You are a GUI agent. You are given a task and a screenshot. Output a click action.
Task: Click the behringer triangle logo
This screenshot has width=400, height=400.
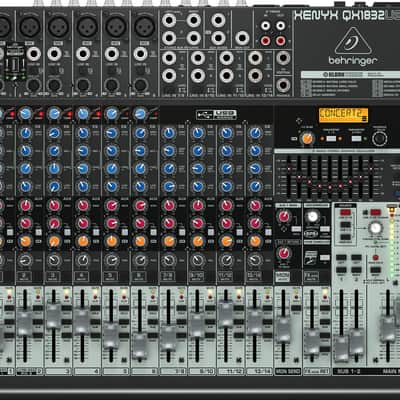353,41
